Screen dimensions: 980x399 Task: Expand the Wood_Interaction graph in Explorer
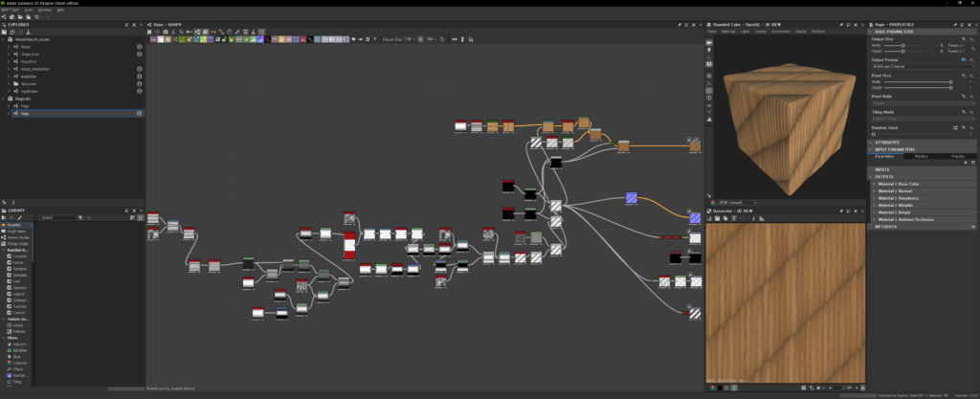tap(8, 69)
